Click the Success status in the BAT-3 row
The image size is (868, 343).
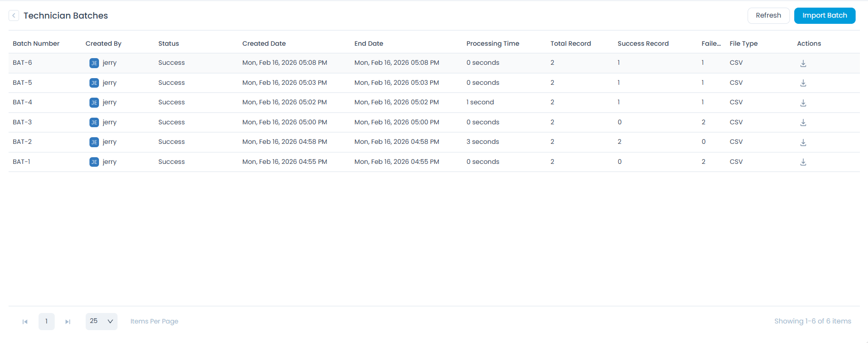click(171, 122)
